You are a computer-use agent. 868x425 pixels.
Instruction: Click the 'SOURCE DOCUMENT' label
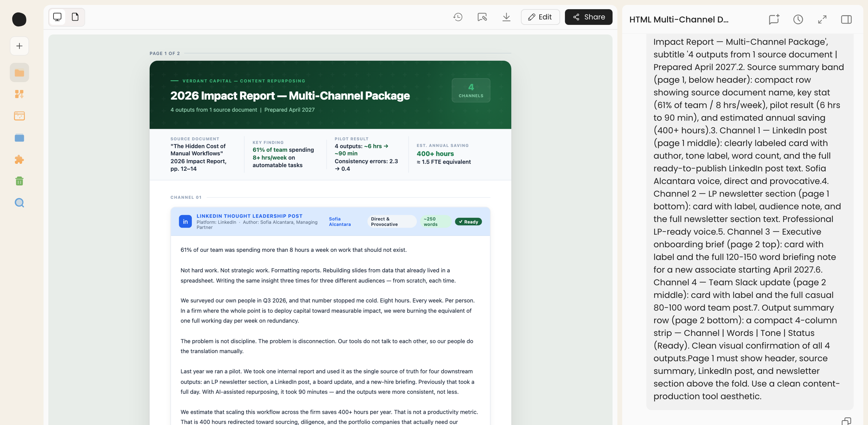[195, 139]
